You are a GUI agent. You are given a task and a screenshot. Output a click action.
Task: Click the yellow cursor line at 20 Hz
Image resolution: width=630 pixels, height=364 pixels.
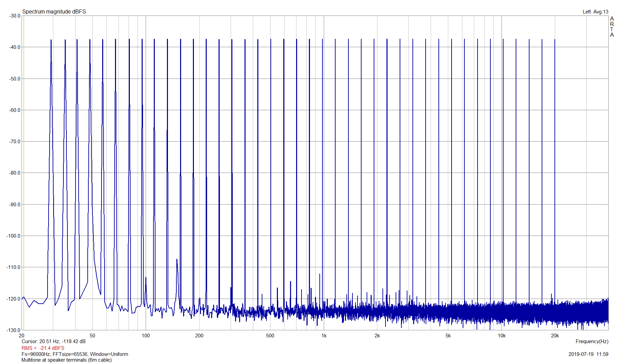coord(24,173)
